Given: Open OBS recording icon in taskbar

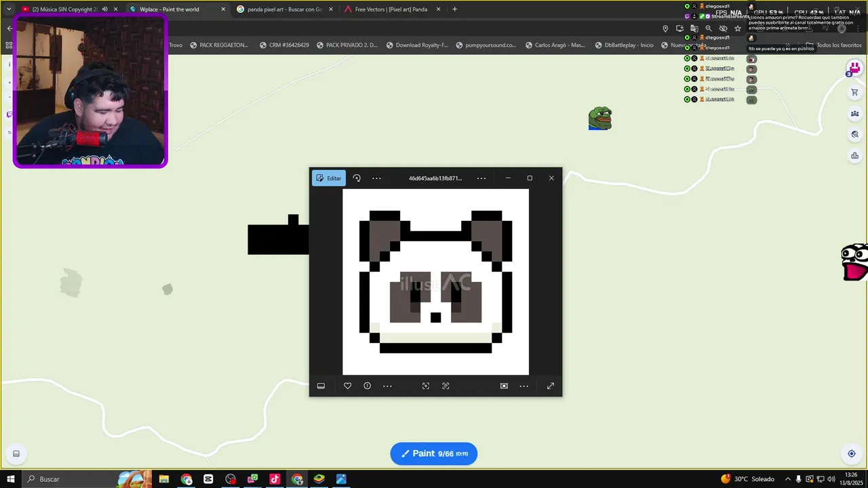Looking at the screenshot, I should (231, 479).
